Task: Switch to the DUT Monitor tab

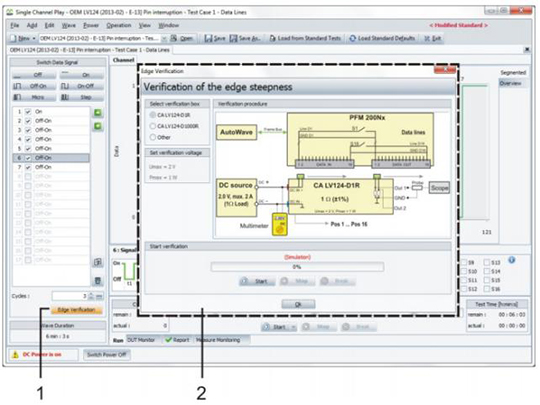Action: coord(141,340)
